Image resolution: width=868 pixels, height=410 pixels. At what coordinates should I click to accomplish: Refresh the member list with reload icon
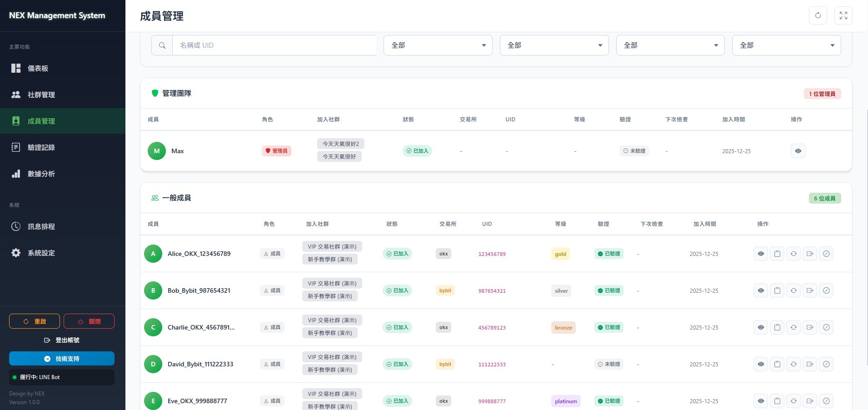coord(818,15)
